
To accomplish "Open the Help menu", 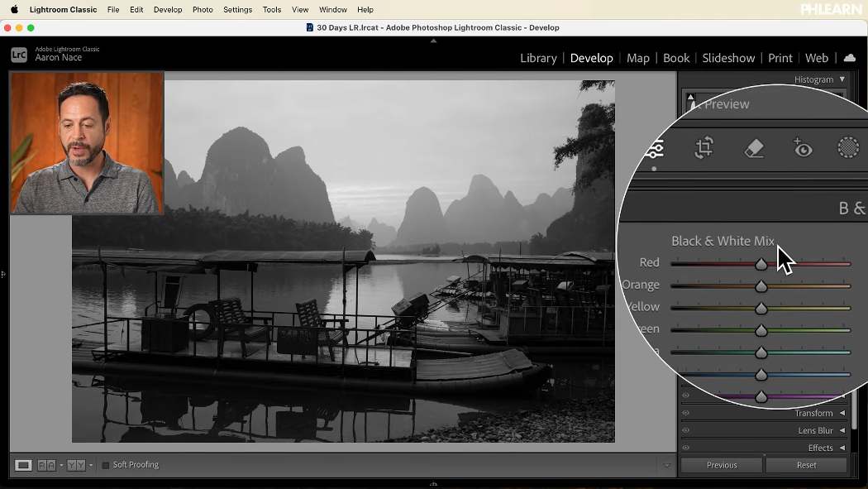I will click(365, 9).
